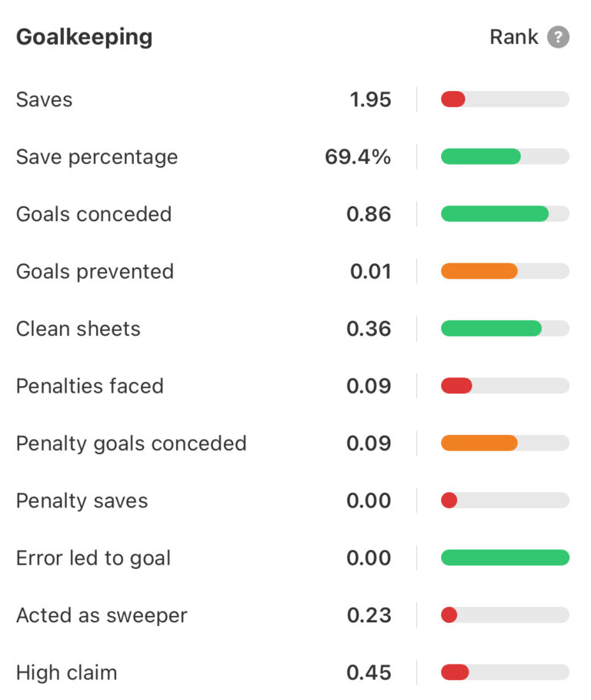591x700 pixels.
Task: Click the green Save percentage rank bar
Action: [480, 157]
